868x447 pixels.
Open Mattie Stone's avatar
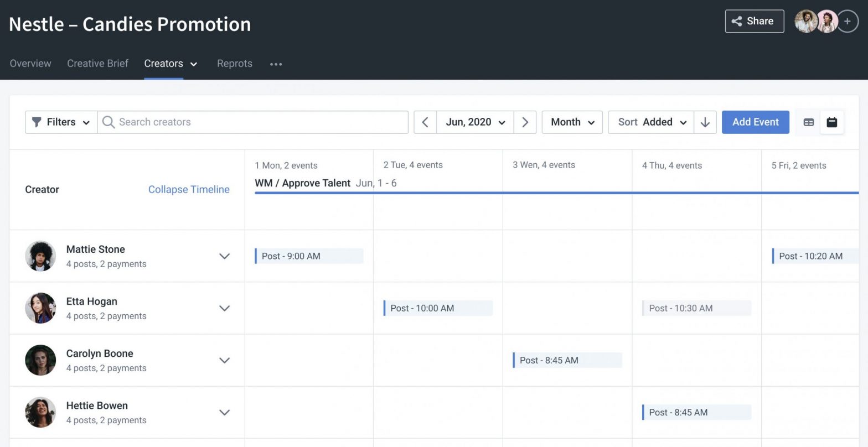coord(40,256)
